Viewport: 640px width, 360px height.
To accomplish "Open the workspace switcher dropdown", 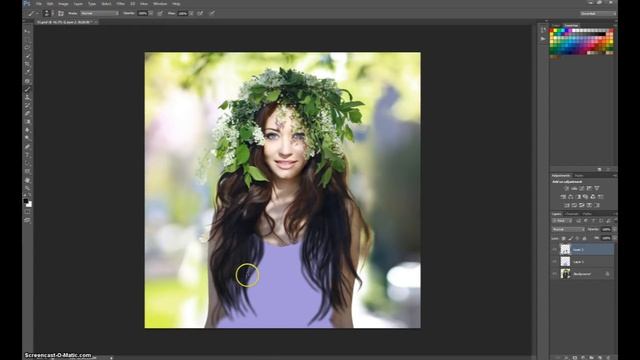I will (598, 13).
